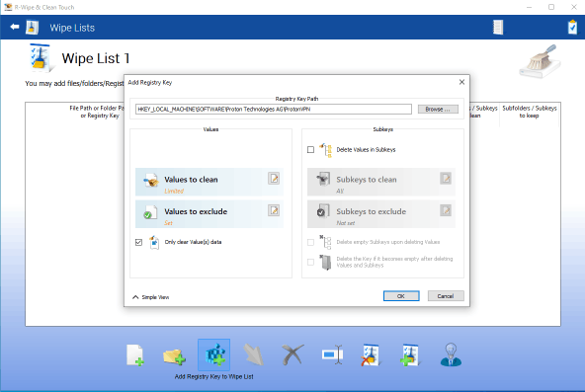
Task: Click the Delete Values in Subkeys tree icon
Action: (x=326, y=150)
